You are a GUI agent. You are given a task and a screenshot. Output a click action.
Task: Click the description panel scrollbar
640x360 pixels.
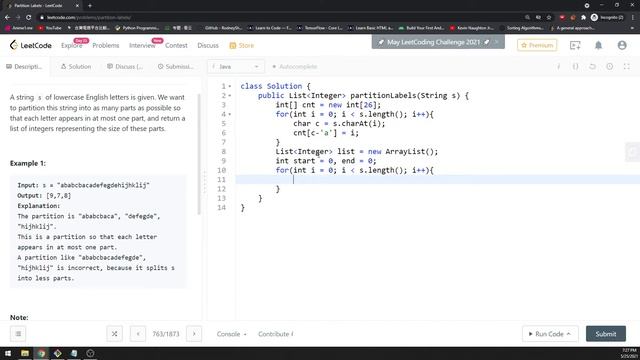tap(199, 154)
